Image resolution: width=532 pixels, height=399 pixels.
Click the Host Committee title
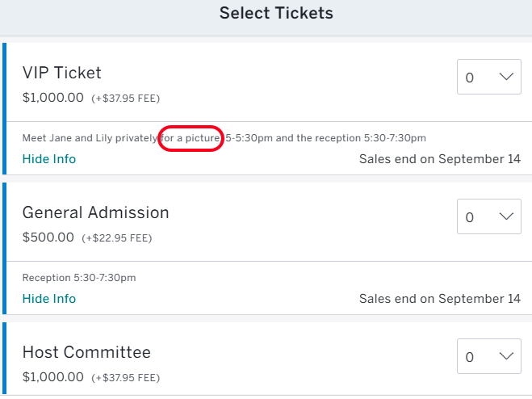[x=86, y=352]
